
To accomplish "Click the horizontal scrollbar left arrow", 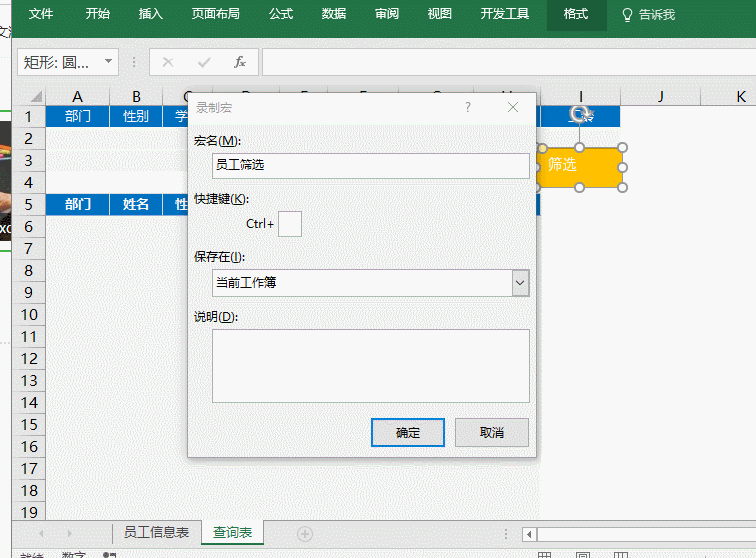I will (529, 534).
